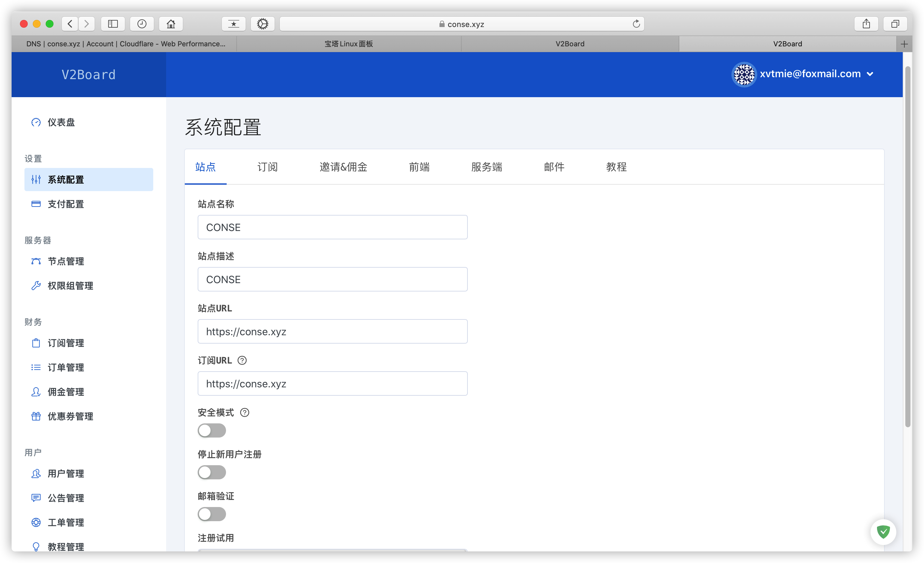Screen dimensions: 924x563
Task: Toggle the 安全模式 switch
Action: coord(212,430)
